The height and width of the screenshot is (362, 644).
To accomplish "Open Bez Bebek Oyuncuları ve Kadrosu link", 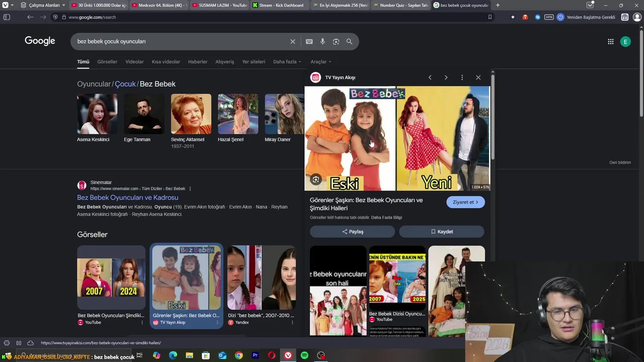I will pyautogui.click(x=127, y=198).
